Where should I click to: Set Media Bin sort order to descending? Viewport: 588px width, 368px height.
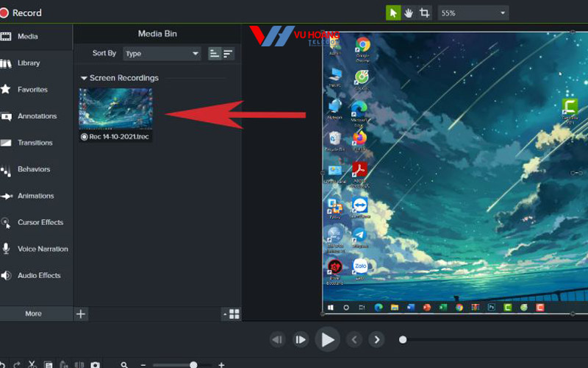[228, 54]
